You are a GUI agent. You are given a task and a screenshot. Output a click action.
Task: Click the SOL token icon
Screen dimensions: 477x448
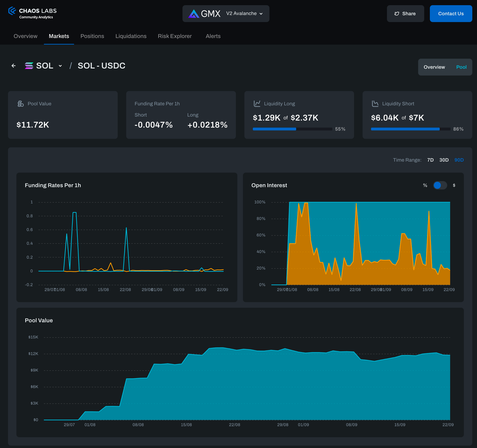coord(29,66)
